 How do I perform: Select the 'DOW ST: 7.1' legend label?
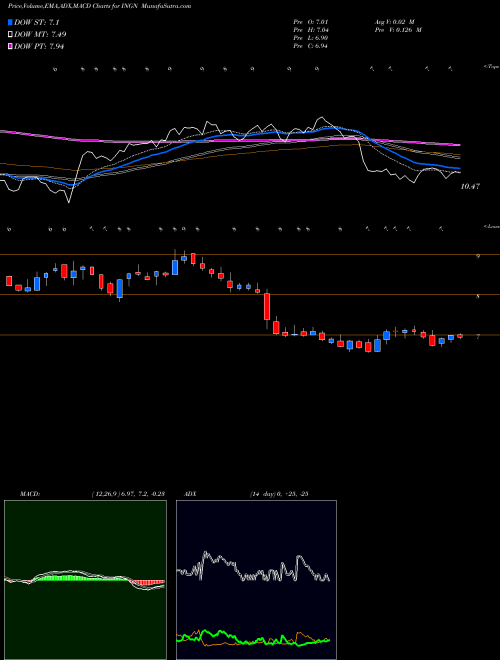(x=38, y=23)
